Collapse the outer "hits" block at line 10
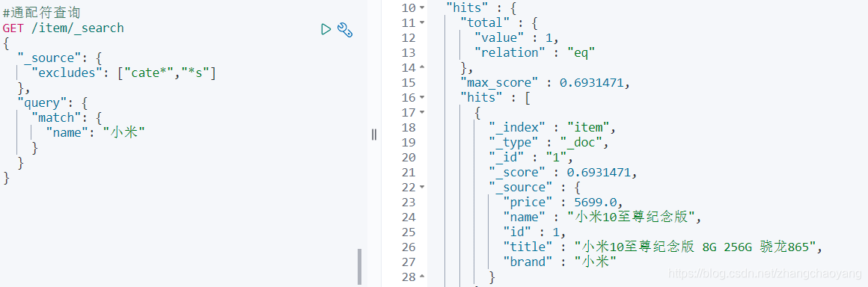868x287 pixels. [x=422, y=8]
